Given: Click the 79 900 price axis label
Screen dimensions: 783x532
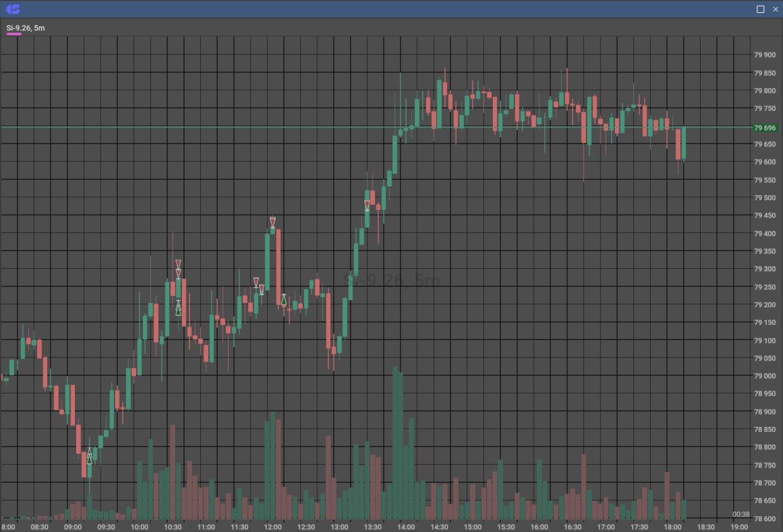Looking at the screenshot, I should (765, 55).
